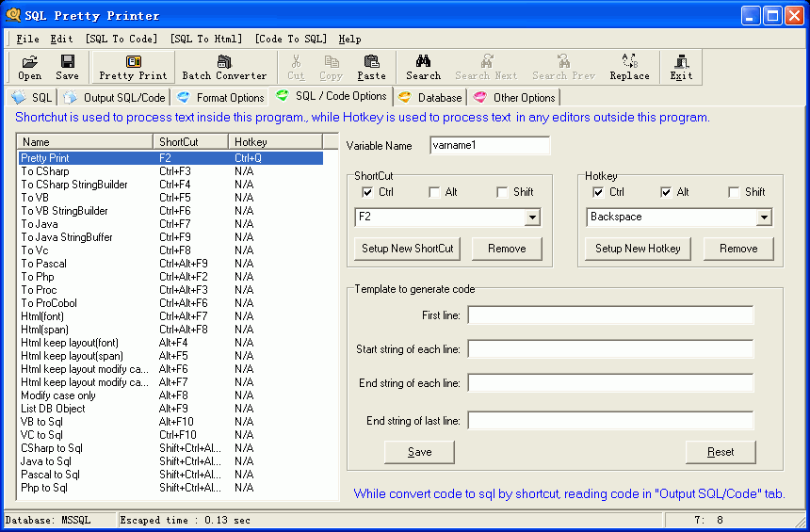Viewport: 810px width, 532px height.
Task: Select the SQL / Code Options tab
Action: tap(332, 96)
